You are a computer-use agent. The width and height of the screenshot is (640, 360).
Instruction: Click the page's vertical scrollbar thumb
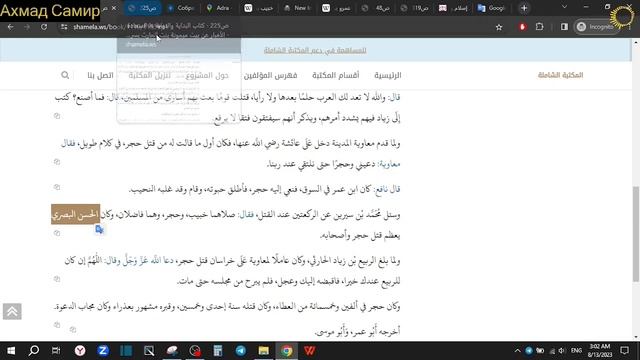[x=636, y=234]
